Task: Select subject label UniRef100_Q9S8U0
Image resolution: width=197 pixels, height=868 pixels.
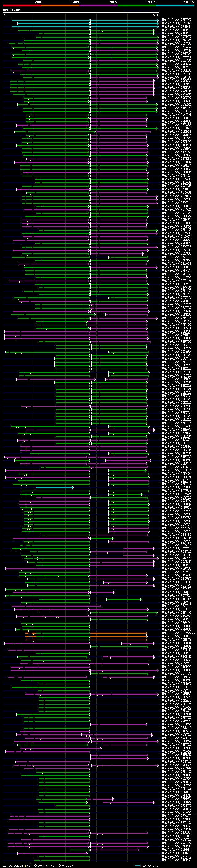Action: 176,487
